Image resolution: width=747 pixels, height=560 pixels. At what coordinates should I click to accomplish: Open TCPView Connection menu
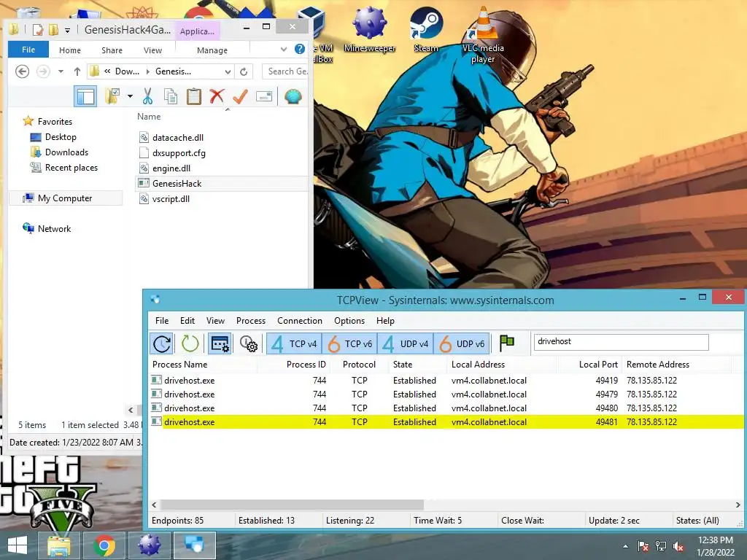tap(300, 321)
